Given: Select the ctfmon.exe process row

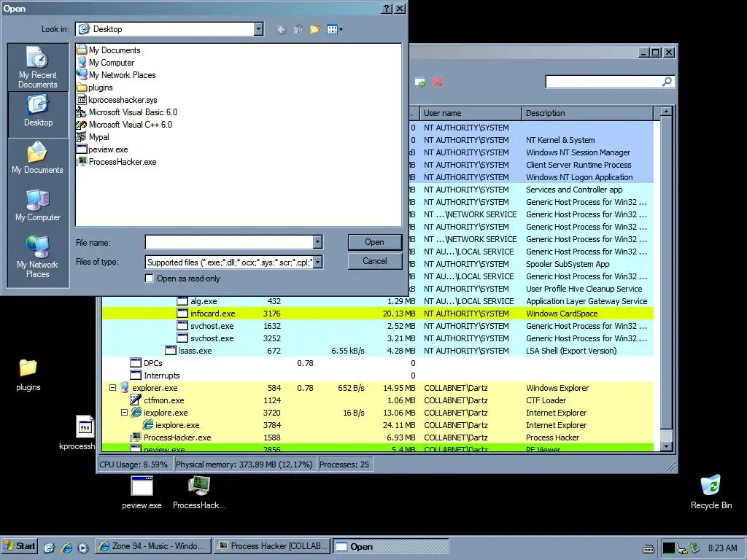Looking at the screenshot, I should click(377, 400).
